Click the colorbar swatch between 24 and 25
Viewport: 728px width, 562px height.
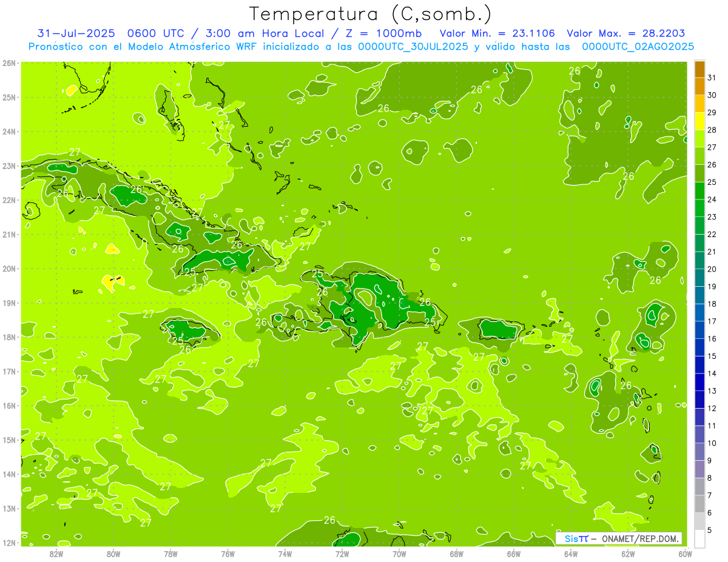(x=699, y=191)
